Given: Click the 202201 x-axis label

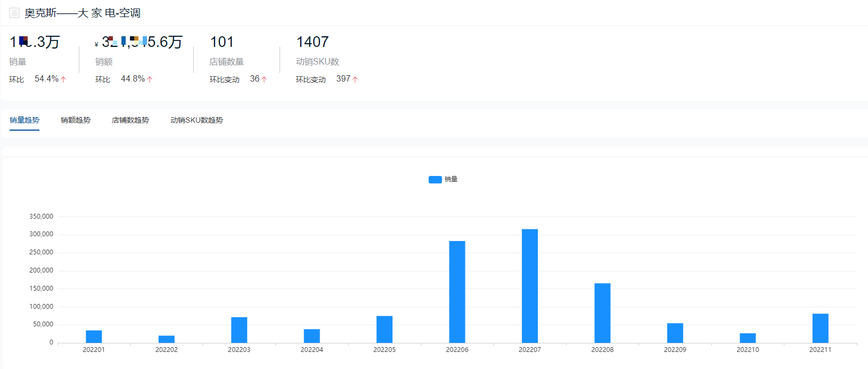Looking at the screenshot, I should tap(94, 350).
